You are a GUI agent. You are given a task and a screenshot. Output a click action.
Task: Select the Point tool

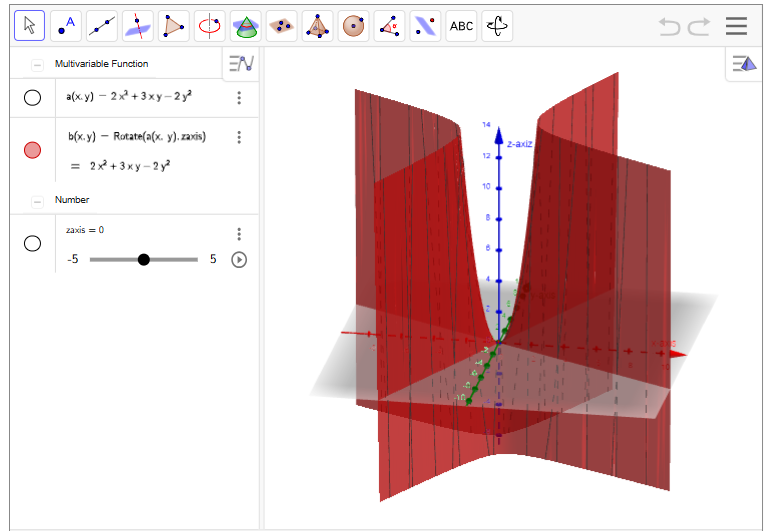[65, 26]
